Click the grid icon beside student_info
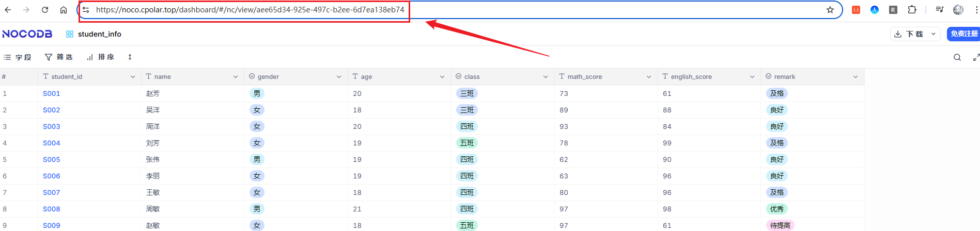Viewport: 980px width, 231px height. pos(70,34)
